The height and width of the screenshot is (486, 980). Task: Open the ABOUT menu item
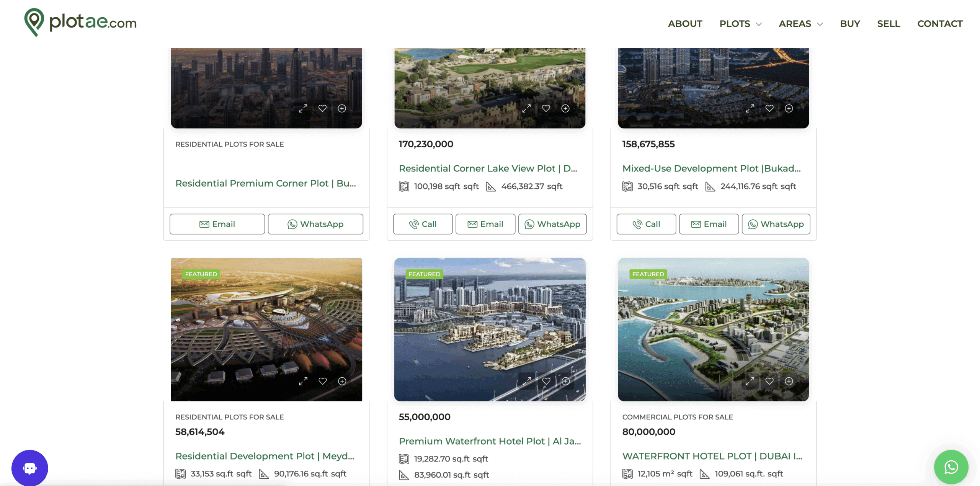coord(685,24)
